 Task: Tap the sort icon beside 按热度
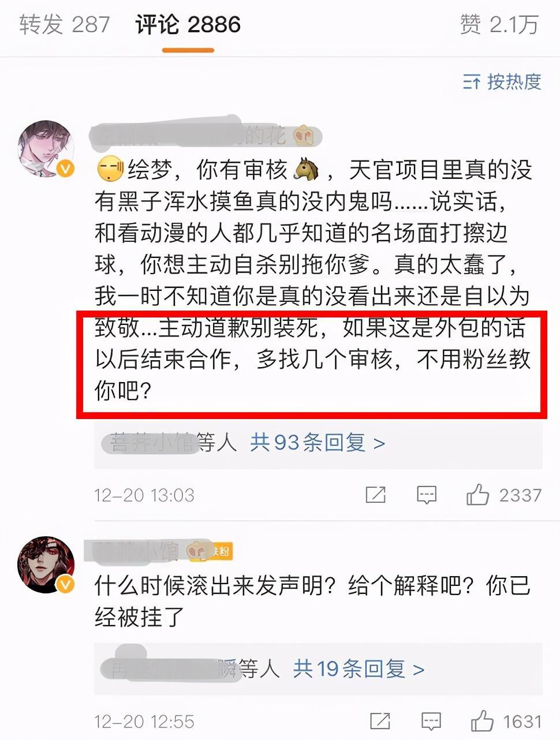[x=472, y=83]
